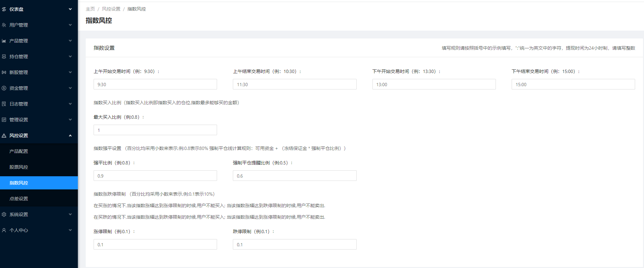Click the position management icon
The width and height of the screenshot is (644, 268).
click(x=4, y=57)
